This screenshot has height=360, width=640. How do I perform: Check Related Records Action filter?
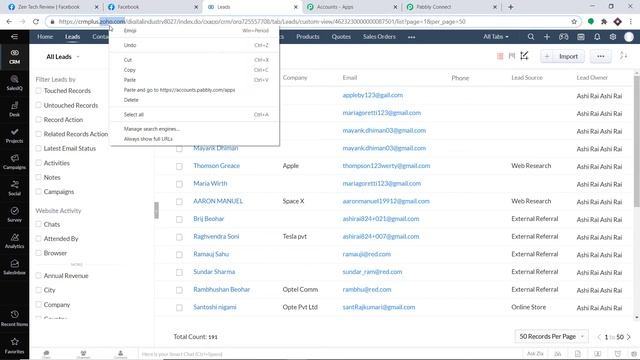[38, 134]
